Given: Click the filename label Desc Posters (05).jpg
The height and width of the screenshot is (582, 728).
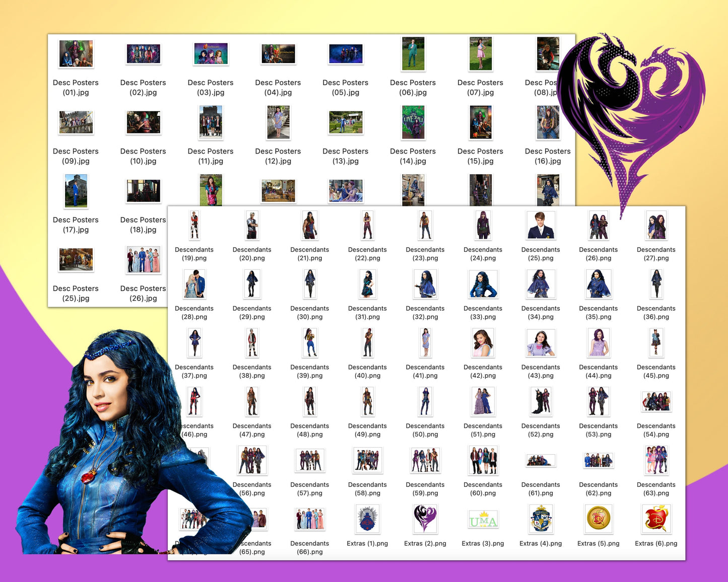Looking at the screenshot, I should [346, 87].
